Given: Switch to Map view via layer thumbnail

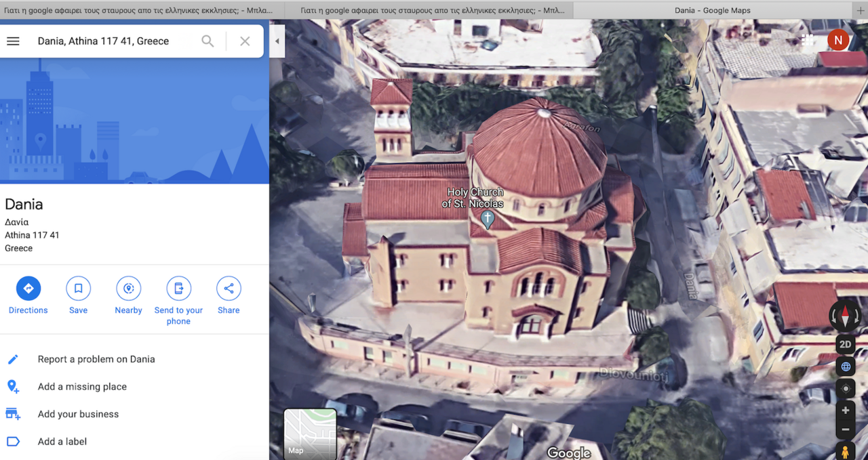Looking at the screenshot, I should (310, 434).
